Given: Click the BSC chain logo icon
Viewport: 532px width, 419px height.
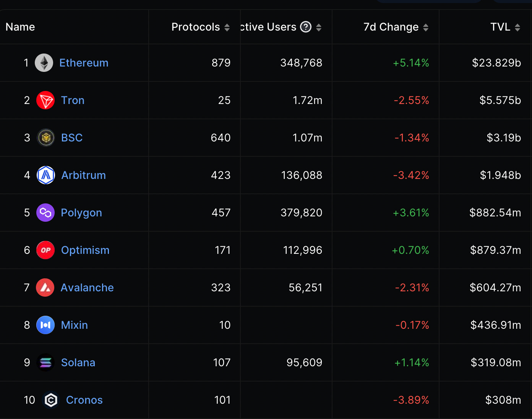Looking at the screenshot, I should point(46,138).
